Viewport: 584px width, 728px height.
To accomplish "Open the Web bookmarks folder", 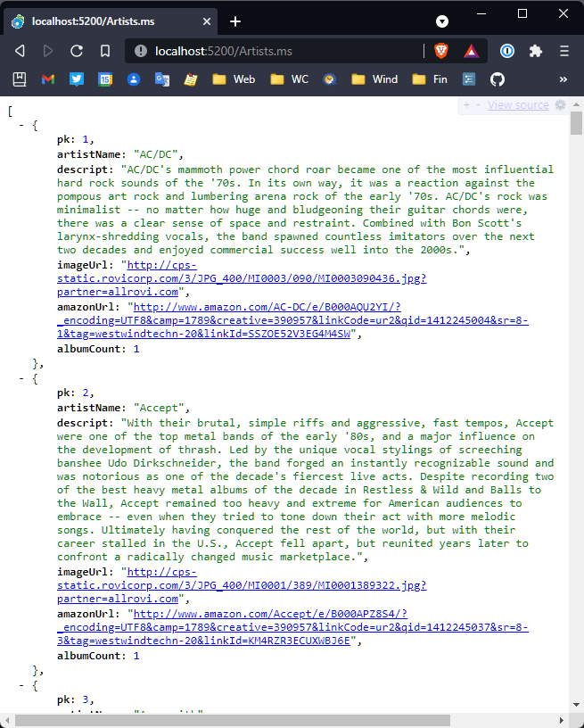I will tap(234, 79).
